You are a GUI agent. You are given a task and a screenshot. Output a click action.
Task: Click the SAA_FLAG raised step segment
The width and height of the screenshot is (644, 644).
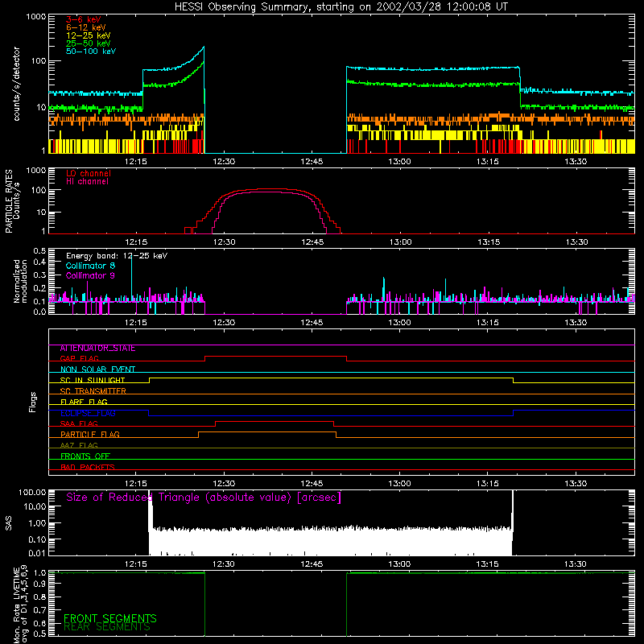click(275, 422)
